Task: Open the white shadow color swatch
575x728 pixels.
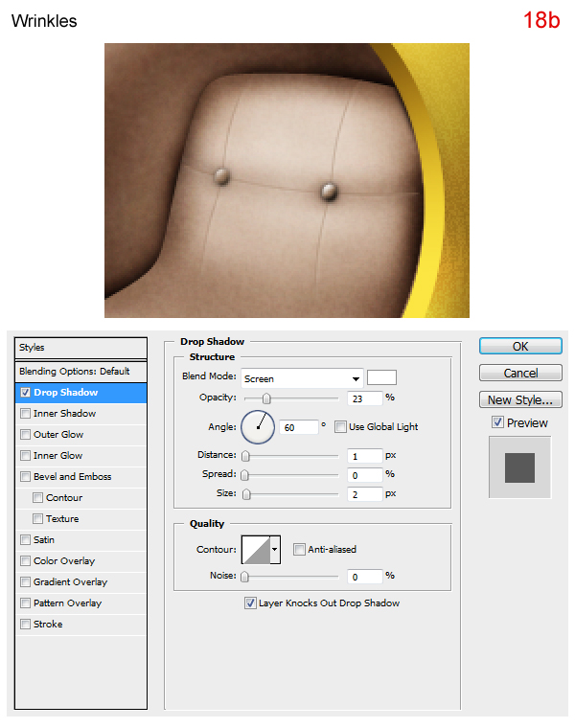Action: click(381, 377)
